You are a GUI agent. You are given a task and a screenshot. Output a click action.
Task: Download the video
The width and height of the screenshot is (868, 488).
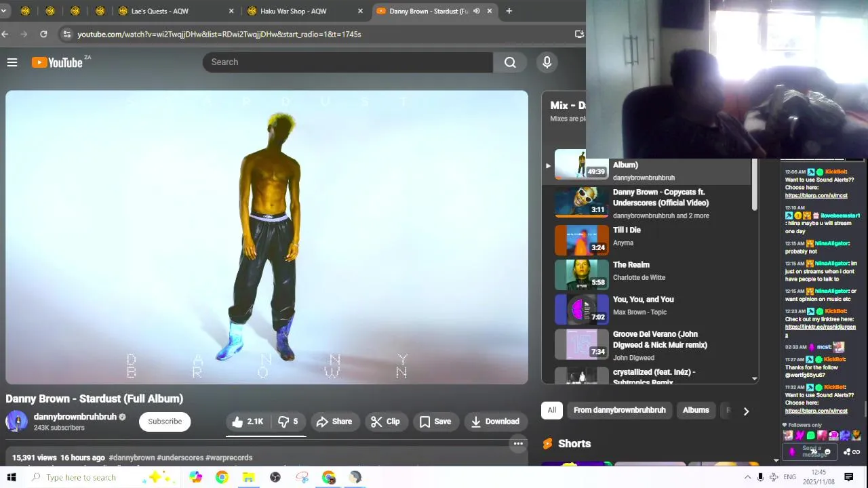pyautogui.click(x=495, y=422)
